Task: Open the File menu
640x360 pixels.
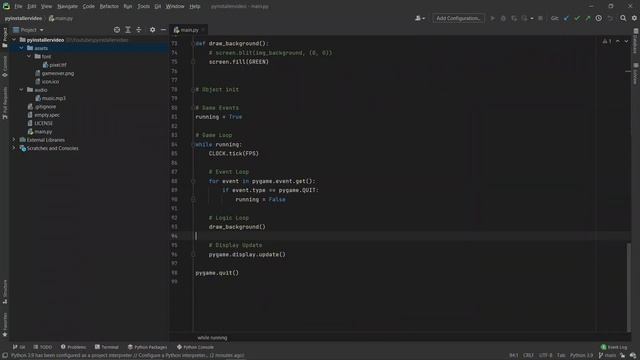Action: pos(18,7)
